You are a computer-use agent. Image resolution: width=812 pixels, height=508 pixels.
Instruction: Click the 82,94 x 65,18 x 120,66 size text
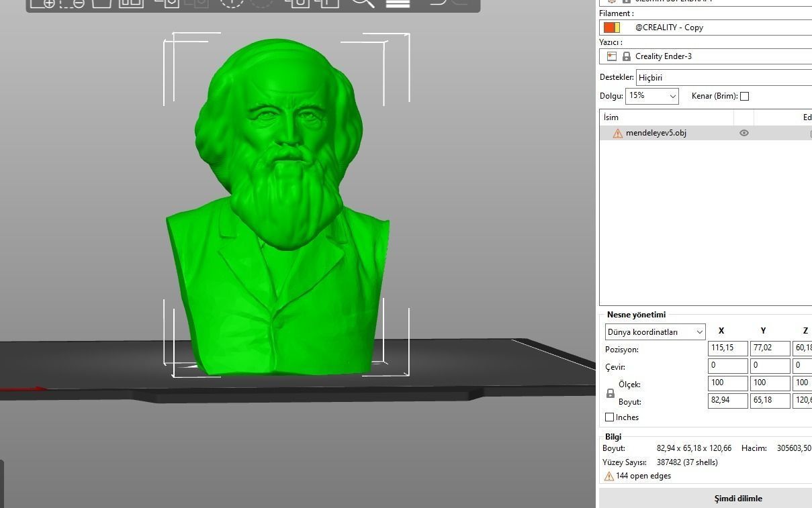[x=694, y=448]
